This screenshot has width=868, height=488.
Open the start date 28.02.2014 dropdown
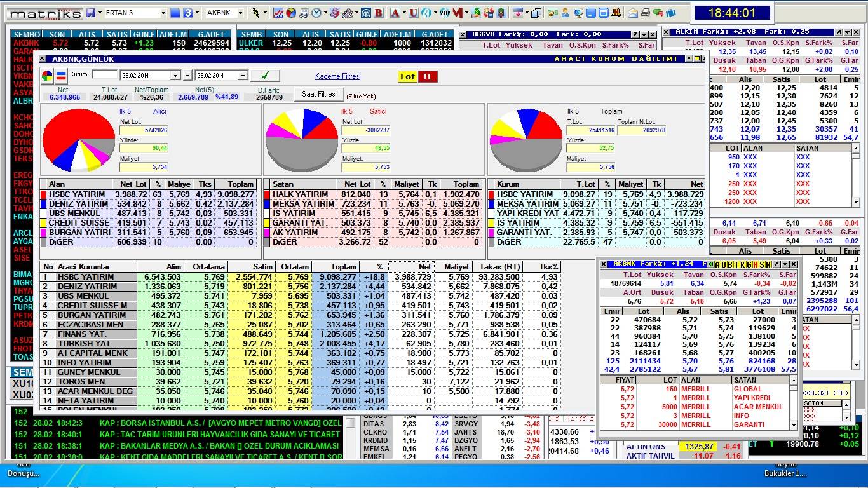(x=176, y=76)
